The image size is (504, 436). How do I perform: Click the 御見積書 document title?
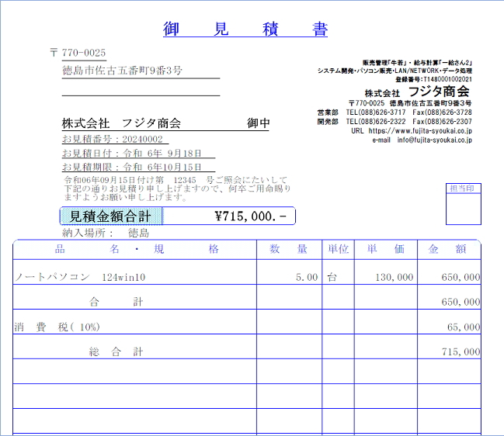pos(245,29)
